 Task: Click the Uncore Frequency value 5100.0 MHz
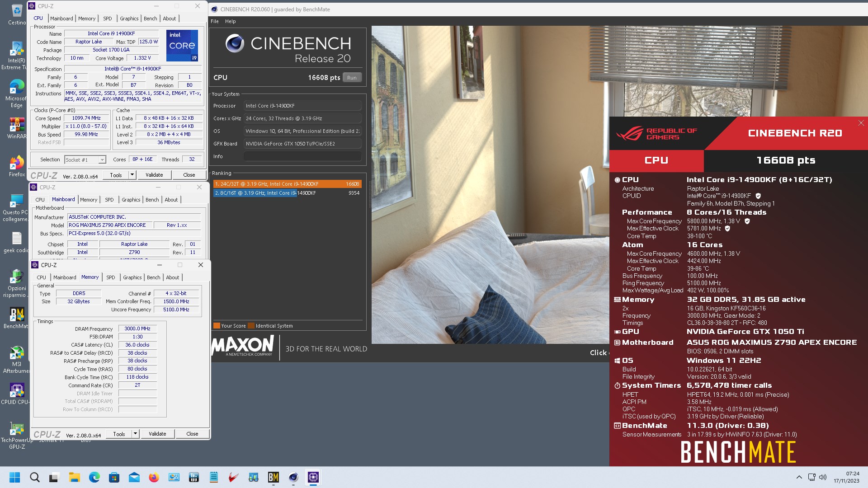coord(176,310)
